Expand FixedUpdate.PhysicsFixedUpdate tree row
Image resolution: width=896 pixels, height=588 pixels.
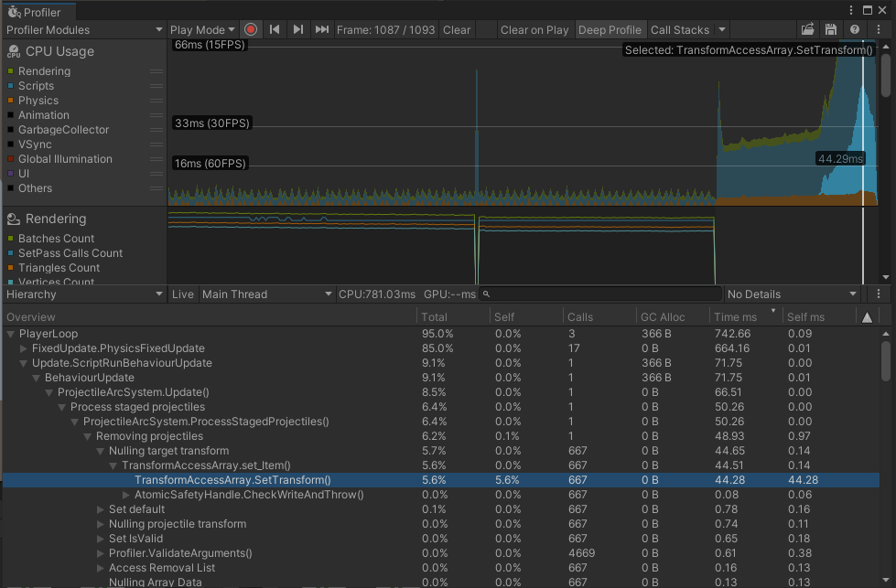click(24, 348)
